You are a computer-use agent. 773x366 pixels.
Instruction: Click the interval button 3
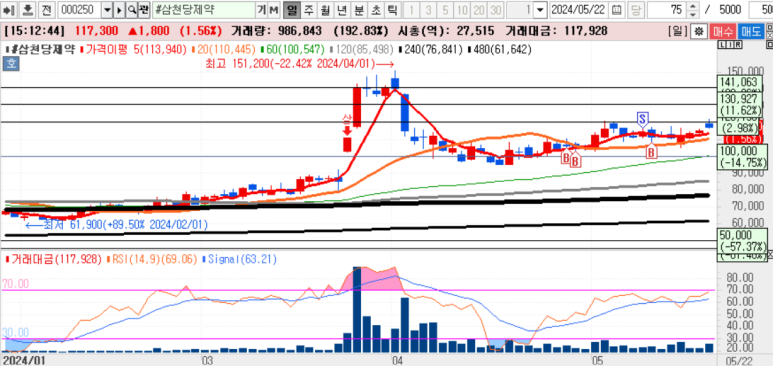(x=428, y=9)
